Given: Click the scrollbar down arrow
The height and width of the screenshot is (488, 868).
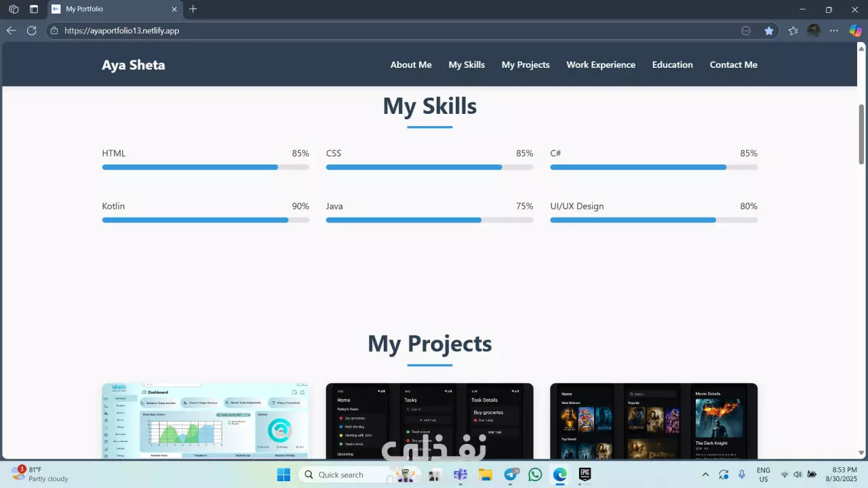Looking at the screenshot, I should pyautogui.click(x=862, y=452).
